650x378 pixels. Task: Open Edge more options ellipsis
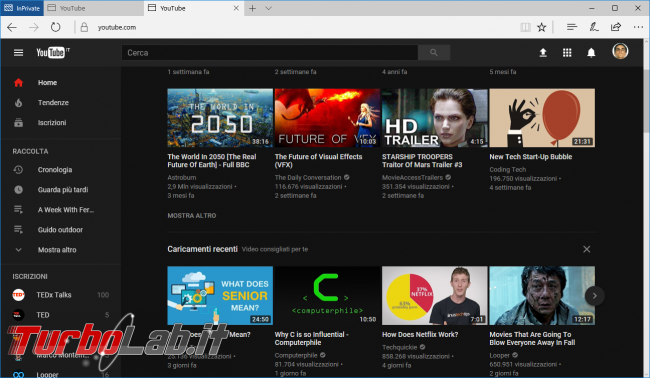[x=638, y=27]
